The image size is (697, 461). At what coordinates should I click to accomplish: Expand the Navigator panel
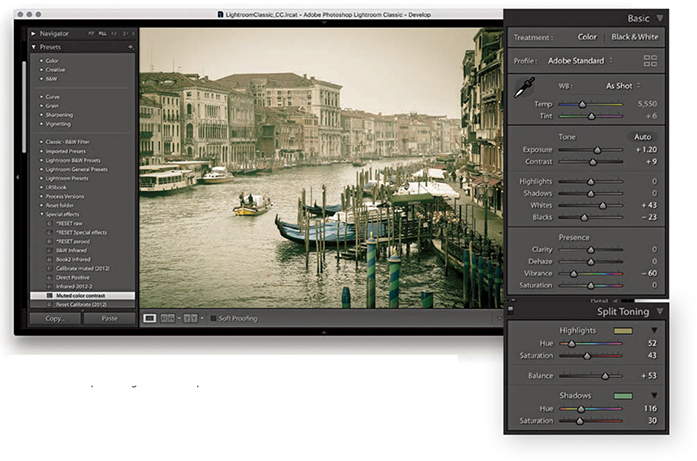pos(35,32)
